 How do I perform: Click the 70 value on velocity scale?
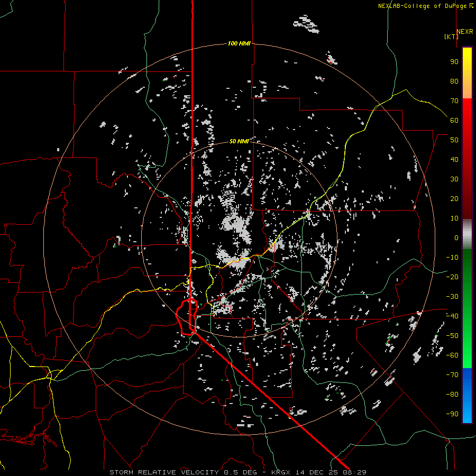[x=454, y=101]
